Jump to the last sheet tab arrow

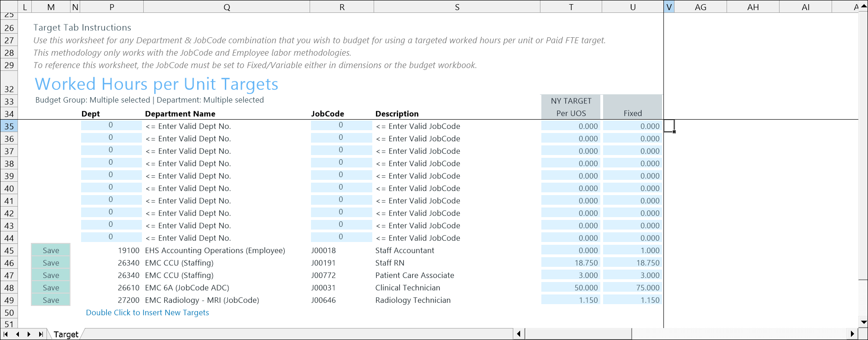click(x=41, y=334)
